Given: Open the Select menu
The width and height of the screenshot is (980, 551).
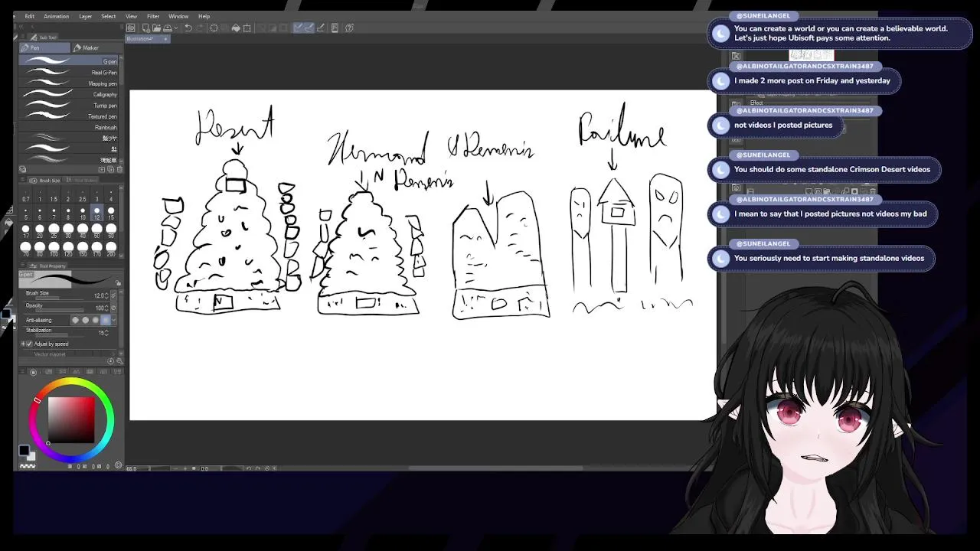Looking at the screenshot, I should pos(109,16).
